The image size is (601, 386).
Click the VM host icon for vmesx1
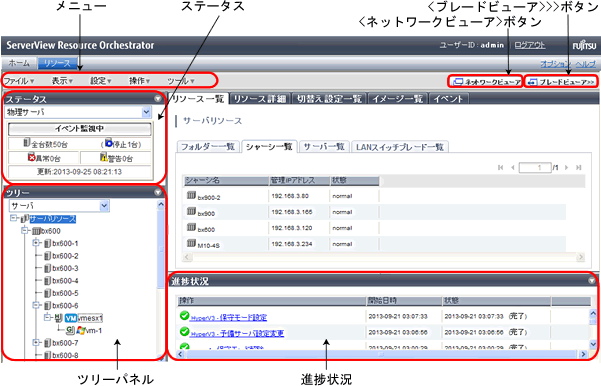point(71,318)
